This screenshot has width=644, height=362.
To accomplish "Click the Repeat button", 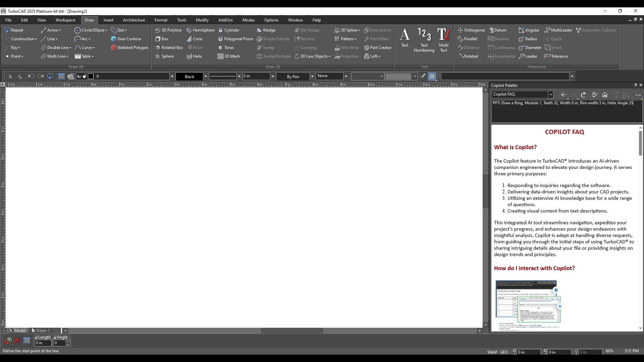I will click(14, 30).
